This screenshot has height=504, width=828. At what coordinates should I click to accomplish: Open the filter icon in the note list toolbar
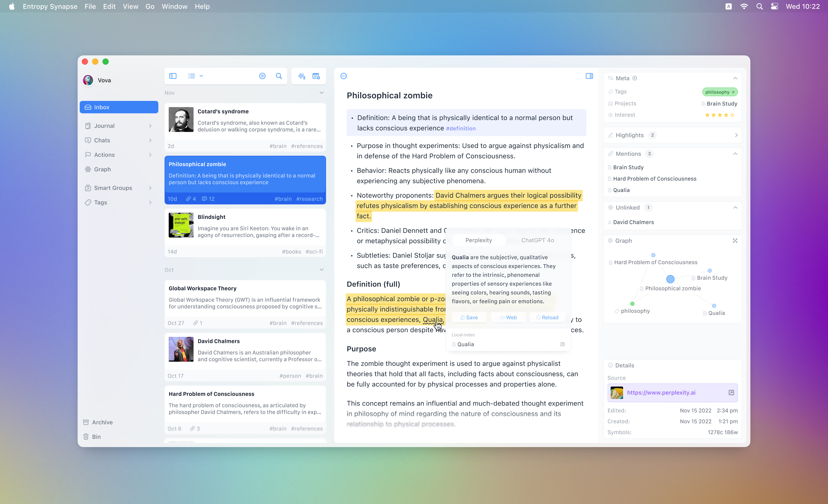[262, 76]
